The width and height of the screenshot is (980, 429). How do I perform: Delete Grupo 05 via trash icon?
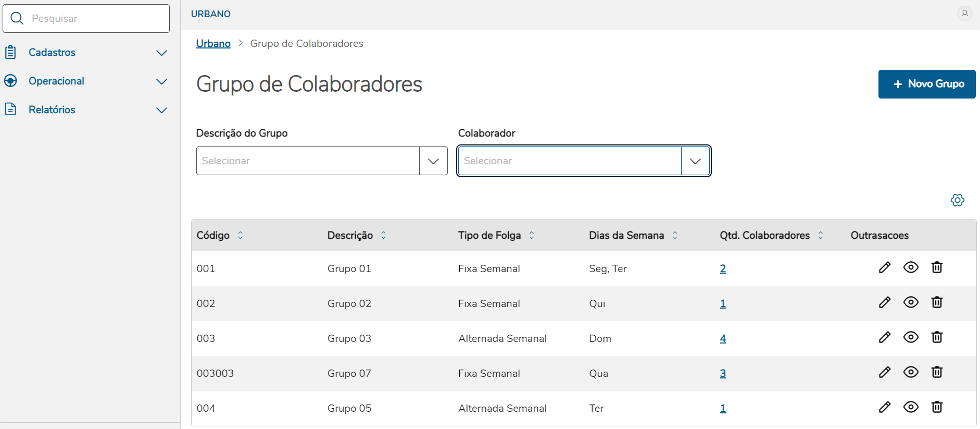[x=937, y=407]
